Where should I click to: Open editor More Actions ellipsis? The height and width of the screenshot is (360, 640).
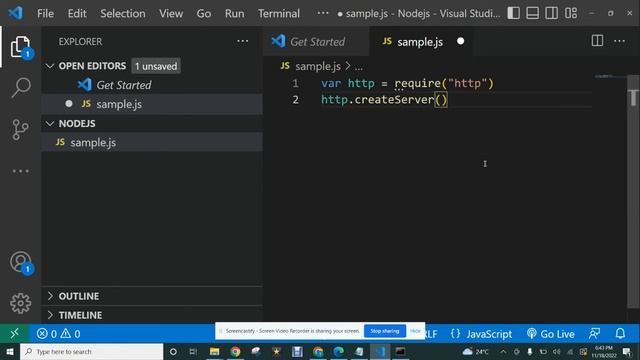[619, 41]
